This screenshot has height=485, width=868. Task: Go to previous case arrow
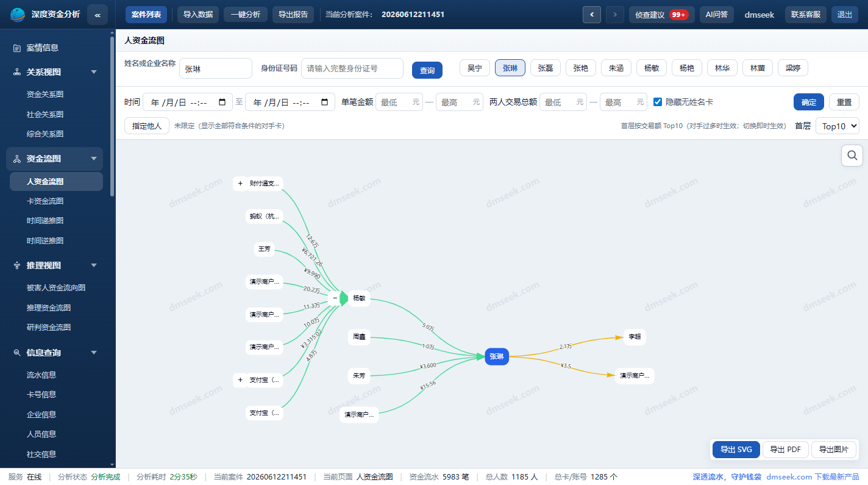592,15
